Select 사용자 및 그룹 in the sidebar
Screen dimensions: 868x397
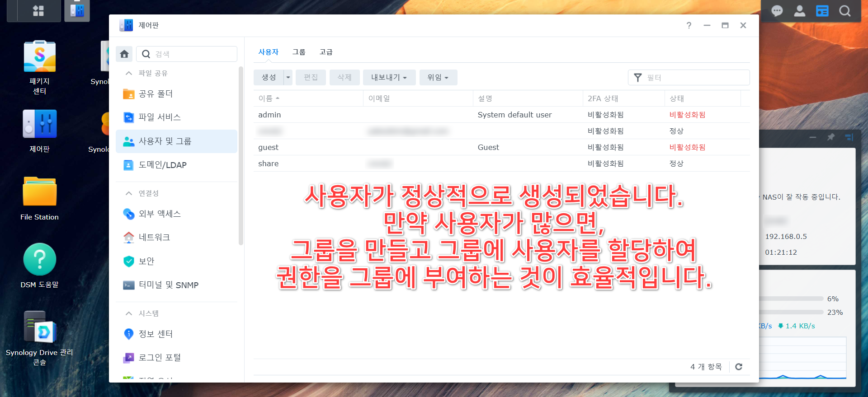(176, 141)
